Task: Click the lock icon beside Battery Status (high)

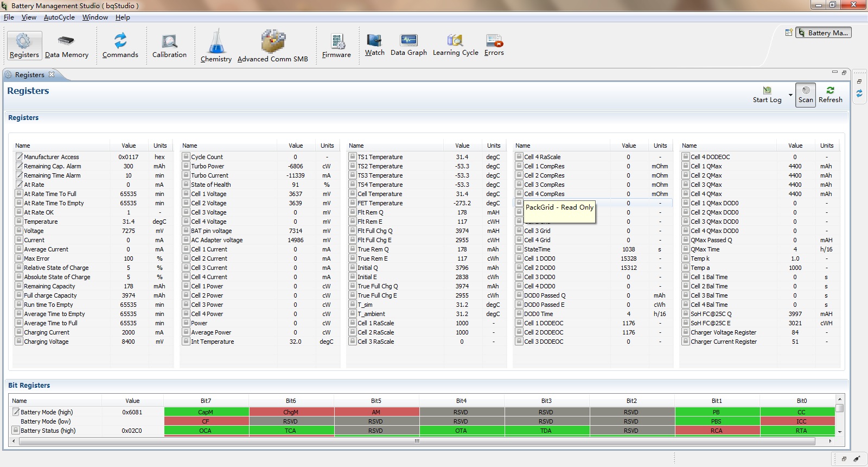Action: pyautogui.click(x=16, y=430)
